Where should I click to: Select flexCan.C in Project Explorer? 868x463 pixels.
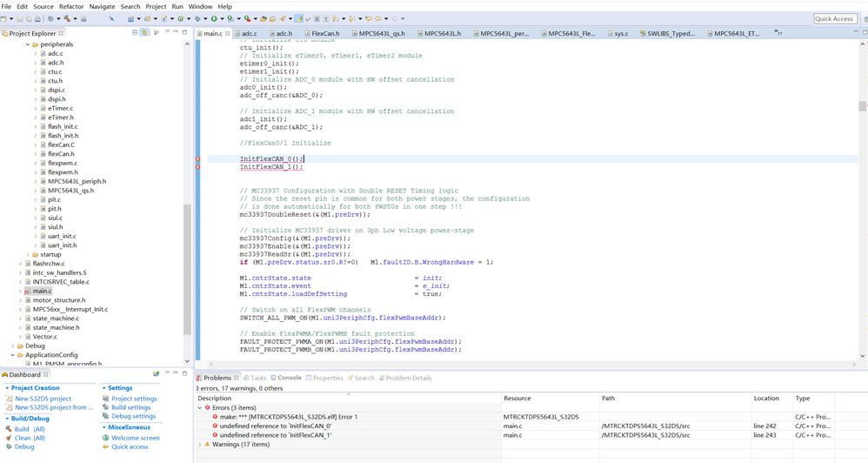coord(61,145)
